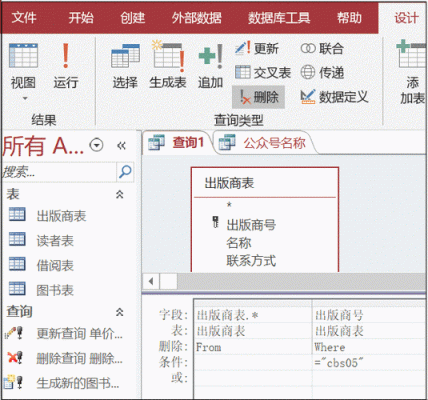
Task: Switch to the 设计 ribbon tab
Action: (406, 18)
